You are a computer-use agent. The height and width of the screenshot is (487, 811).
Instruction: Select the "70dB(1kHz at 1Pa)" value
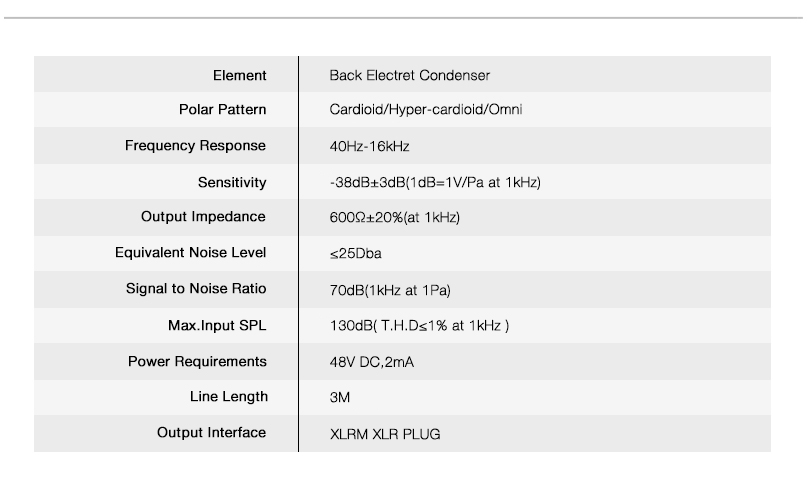coord(390,290)
